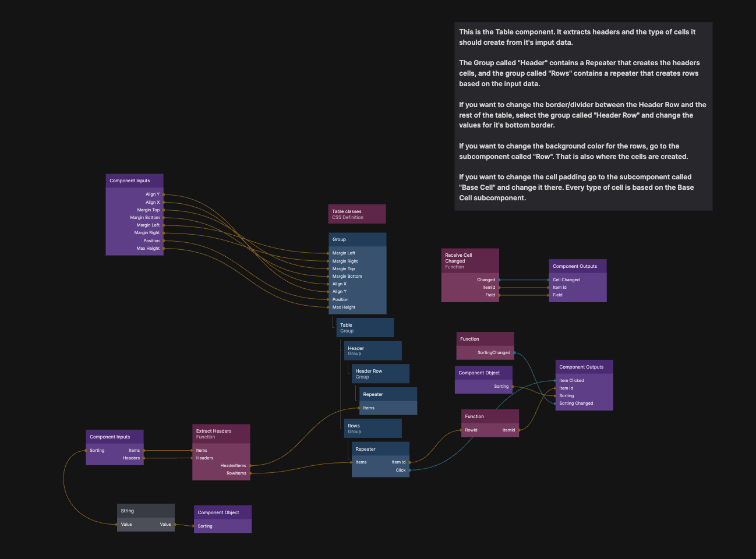Viewport: 756px width, 559px height.
Task: Click the RowId input on Function node
Action: (462, 430)
